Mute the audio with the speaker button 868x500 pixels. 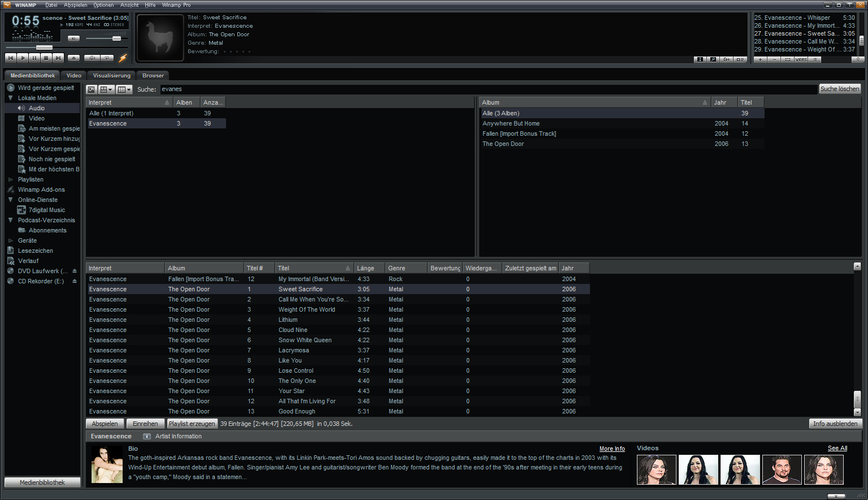[73, 38]
